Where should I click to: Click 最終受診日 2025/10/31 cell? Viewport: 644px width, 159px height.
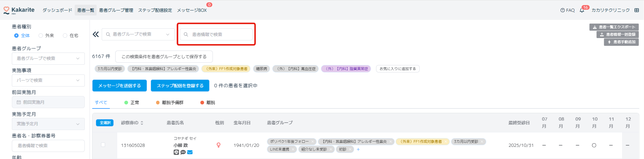click(521, 146)
